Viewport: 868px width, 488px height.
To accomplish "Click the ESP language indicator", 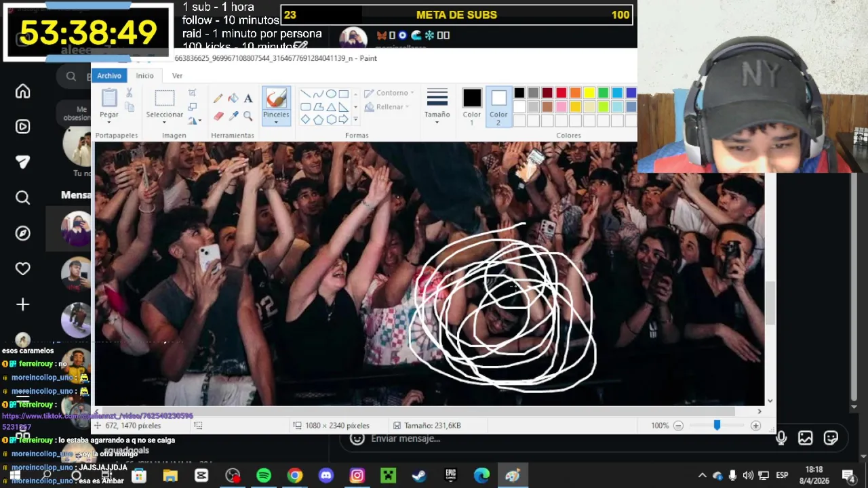I will click(782, 475).
